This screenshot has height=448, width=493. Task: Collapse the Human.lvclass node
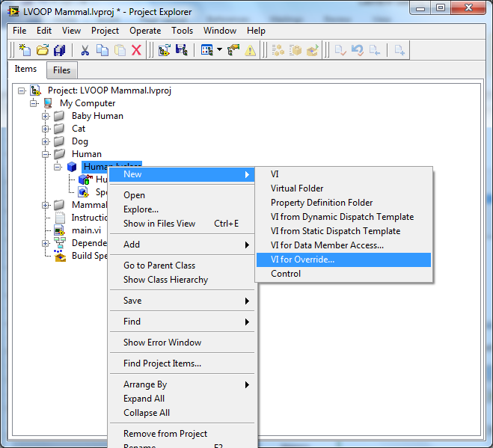click(x=57, y=167)
